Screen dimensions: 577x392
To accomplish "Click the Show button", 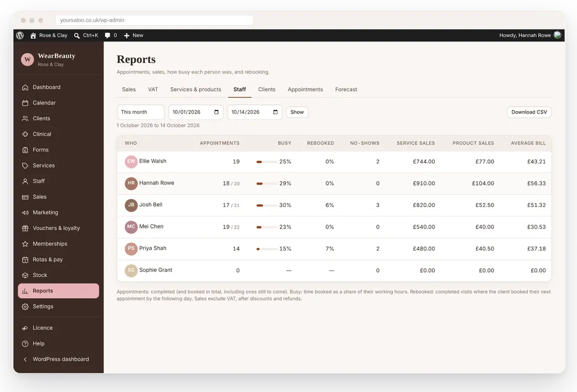I will click(297, 112).
